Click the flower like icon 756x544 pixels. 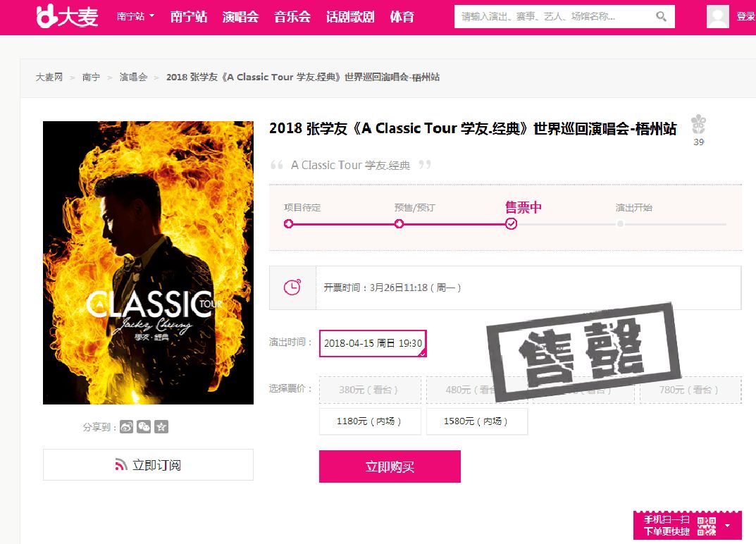699,125
